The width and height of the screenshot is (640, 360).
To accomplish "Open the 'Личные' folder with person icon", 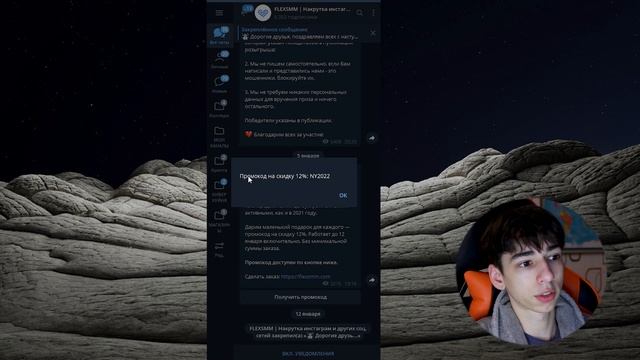I will click(220, 60).
